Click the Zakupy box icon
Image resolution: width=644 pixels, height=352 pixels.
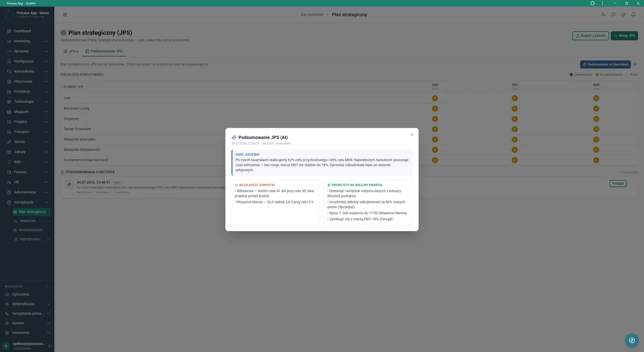[9, 152]
